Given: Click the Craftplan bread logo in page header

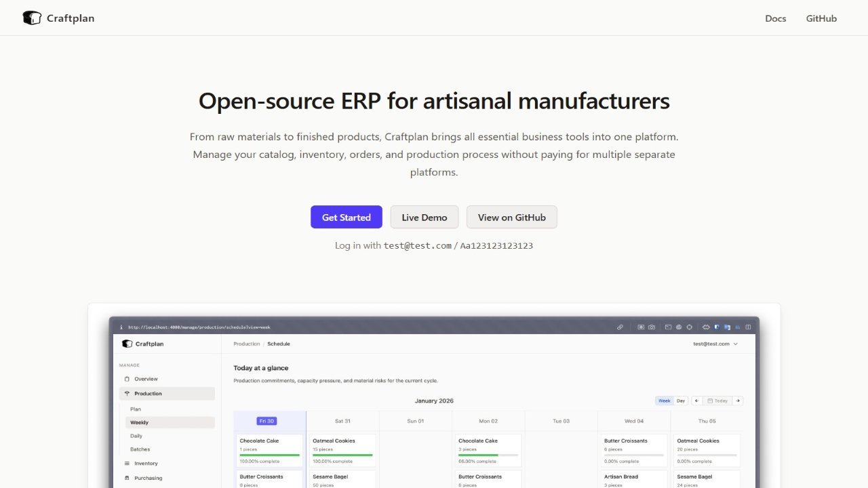Looking at the screenshot, I should click(x=32, y=18).
